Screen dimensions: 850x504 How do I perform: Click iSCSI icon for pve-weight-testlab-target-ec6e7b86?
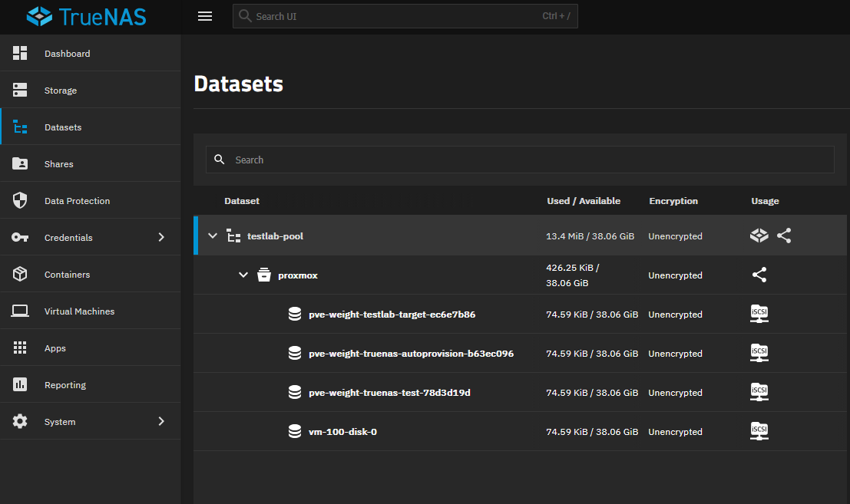click(759, 314)
